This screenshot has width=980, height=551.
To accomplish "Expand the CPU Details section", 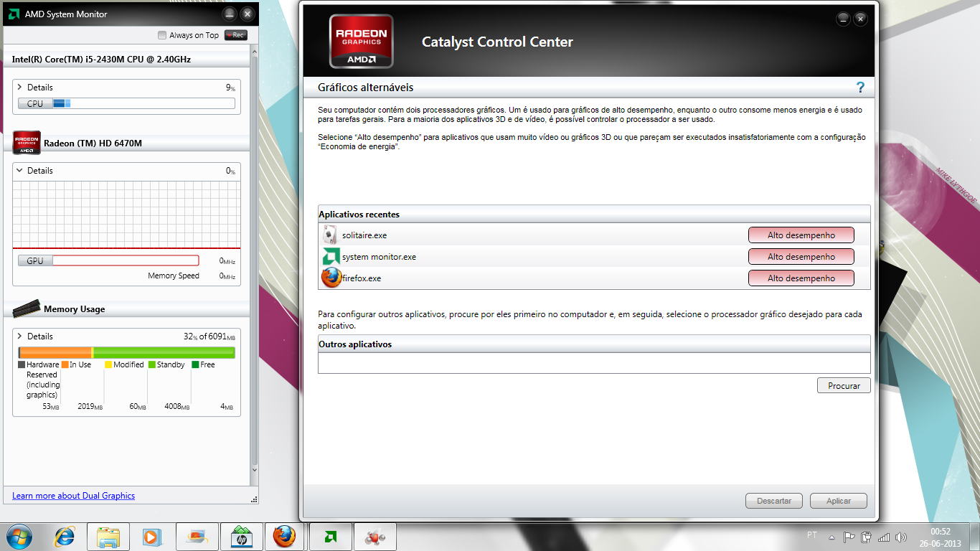I will tap(19, 88).
